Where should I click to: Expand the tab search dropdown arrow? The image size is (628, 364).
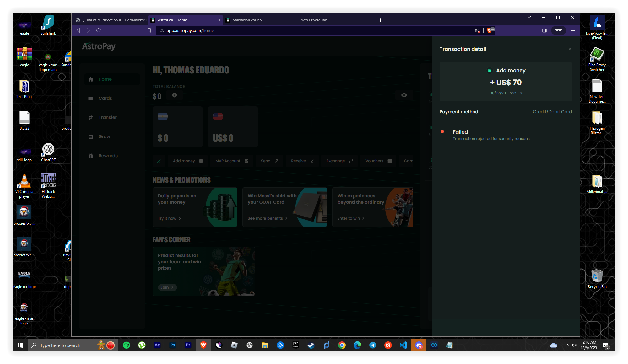pos(529,18)
